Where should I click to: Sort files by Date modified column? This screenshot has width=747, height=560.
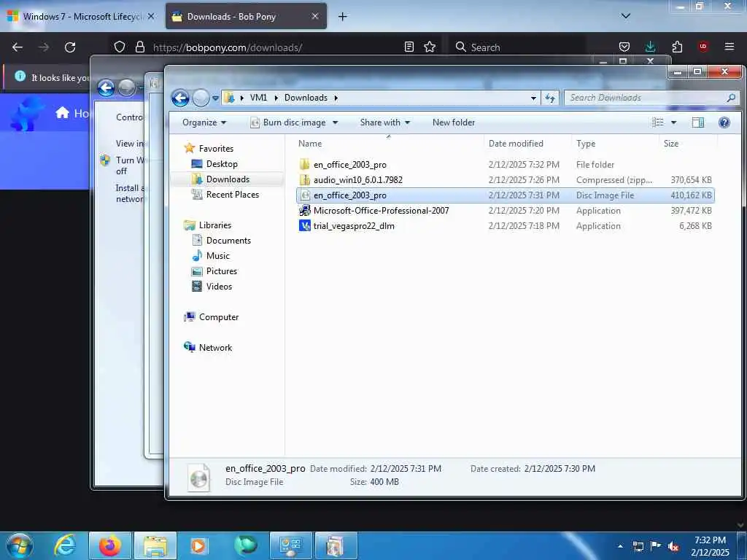click(528, 144)
